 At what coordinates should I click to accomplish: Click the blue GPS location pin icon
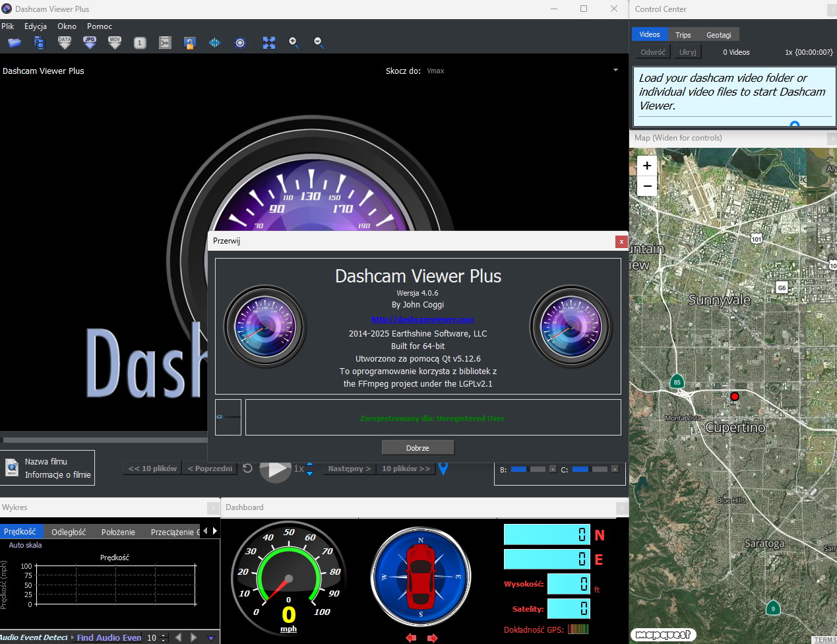[443, 468]
